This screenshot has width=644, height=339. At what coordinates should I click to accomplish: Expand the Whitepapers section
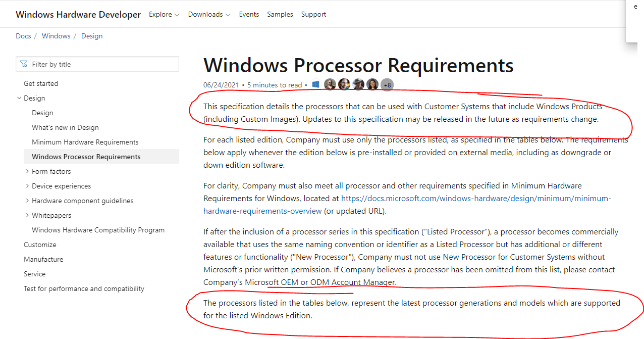click(27, 215)
